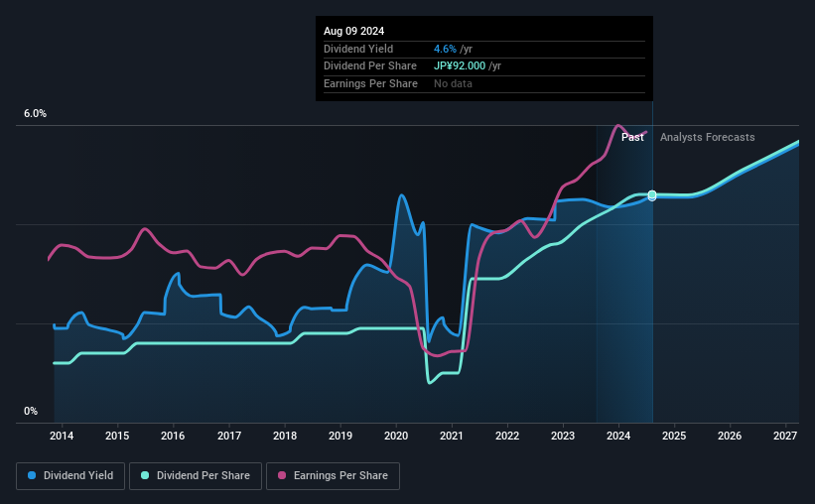Click the data point marker at Aug 2024
815x504 pixels.
pos(652,195)
